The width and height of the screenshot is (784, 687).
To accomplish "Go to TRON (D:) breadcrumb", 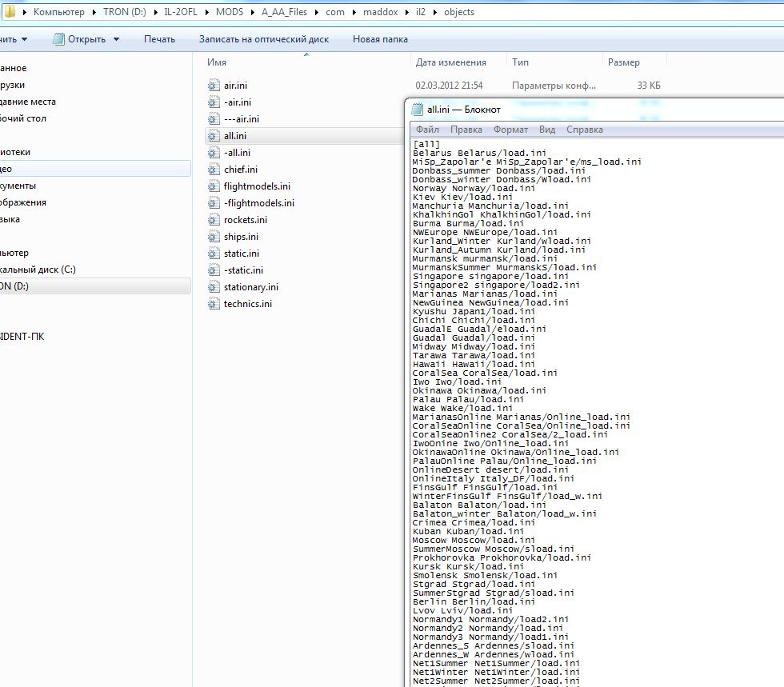I will (125, 12).
